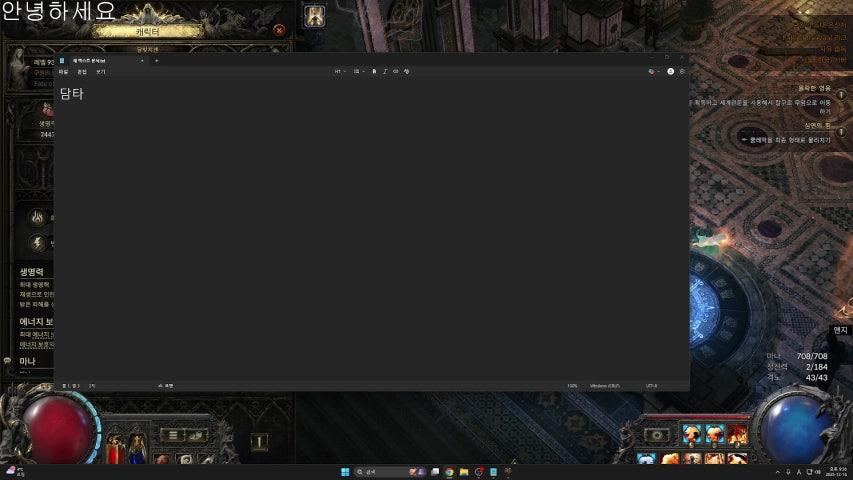This screenshot has width=853, height=480.
Task: Insert a link from Notepad toolbar
Action: [395, 71]
